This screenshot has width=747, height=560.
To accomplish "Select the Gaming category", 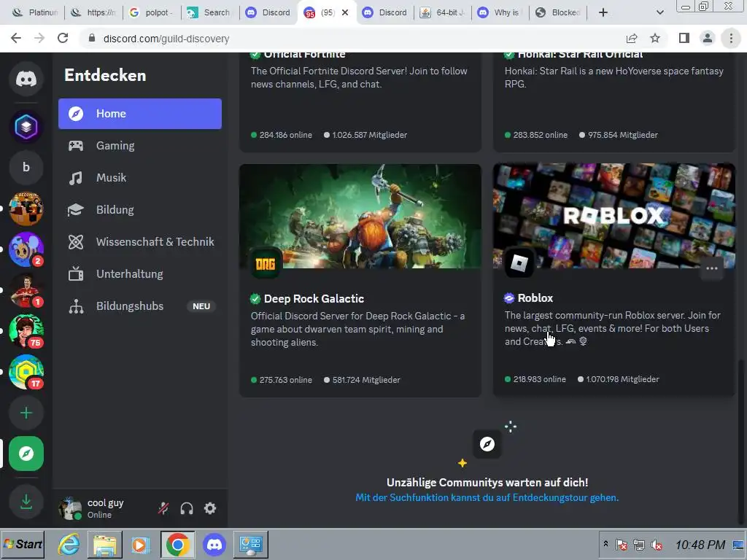I will [140, 146].
